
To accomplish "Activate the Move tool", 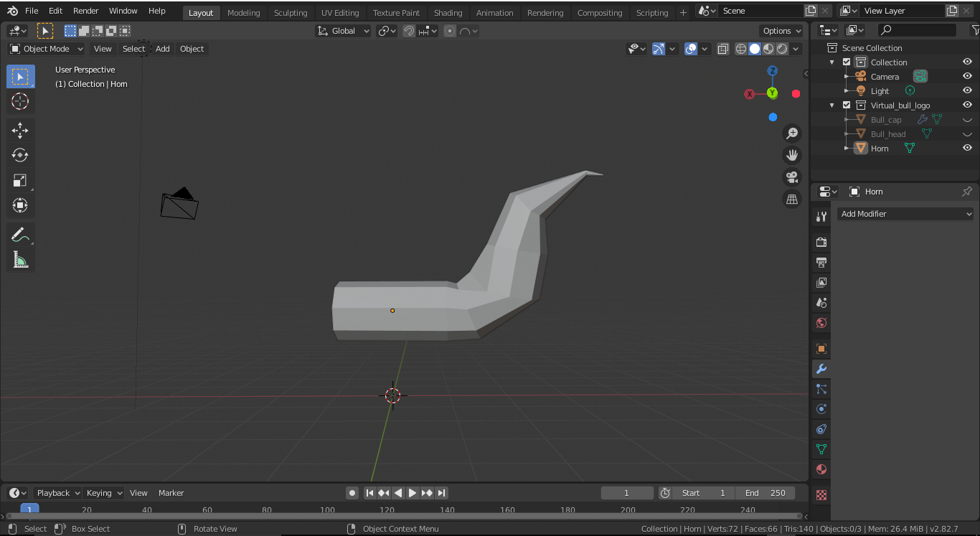I will [x=20, y=130].
